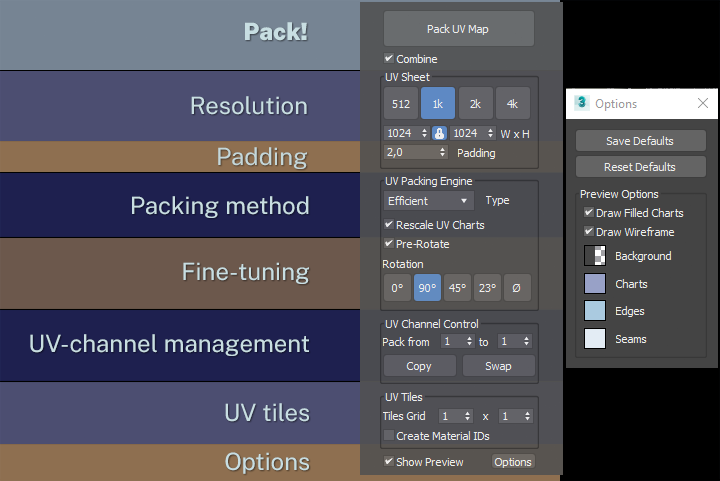The image size is (720, 481).
Task: Click the Pack UV Map button
Action: pos(458,29)
